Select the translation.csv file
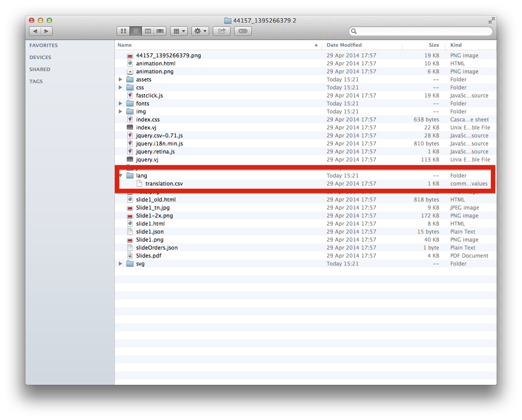The image size is (522, 420). [x=164, y=184]
